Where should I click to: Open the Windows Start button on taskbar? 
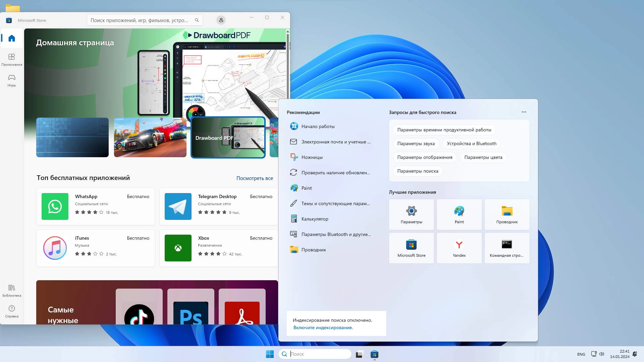tap(270, 354)
